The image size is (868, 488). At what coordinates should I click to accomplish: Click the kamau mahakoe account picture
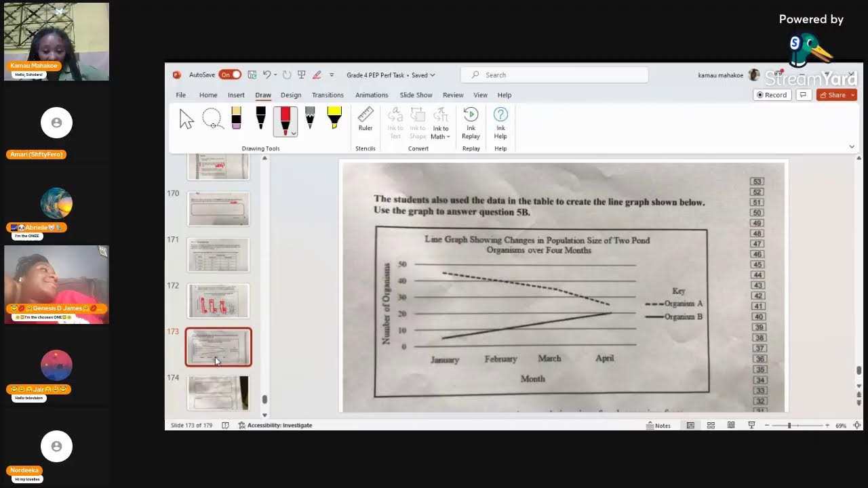coord(753,75)
